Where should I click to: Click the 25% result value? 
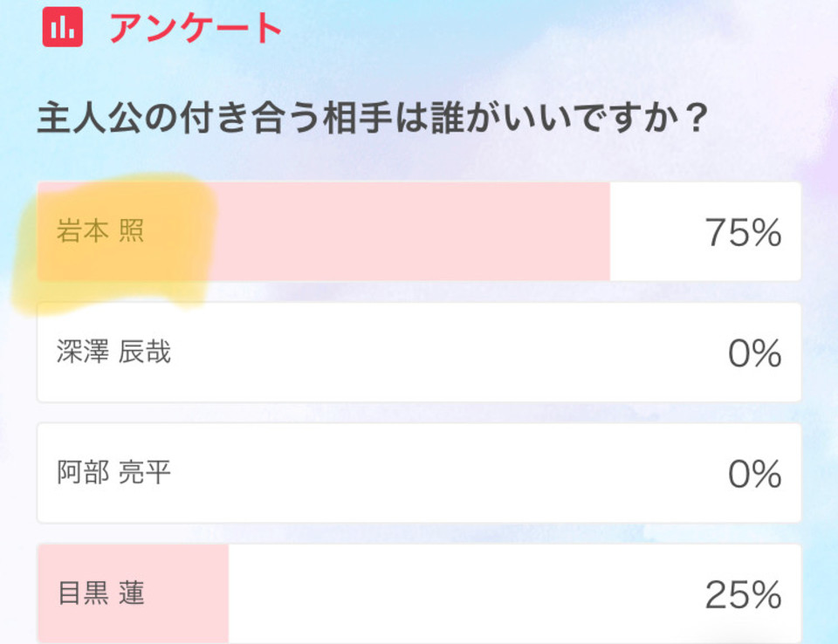743,595
